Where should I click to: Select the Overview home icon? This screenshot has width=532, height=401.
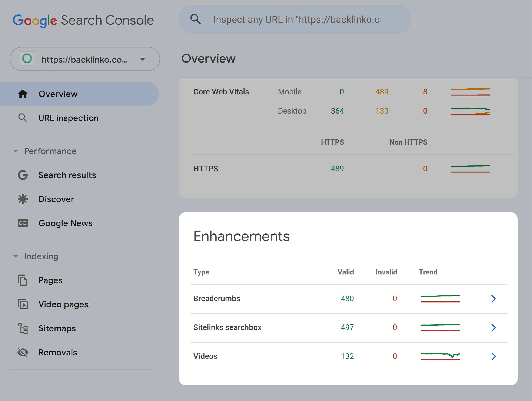click(x=23, y=94)
